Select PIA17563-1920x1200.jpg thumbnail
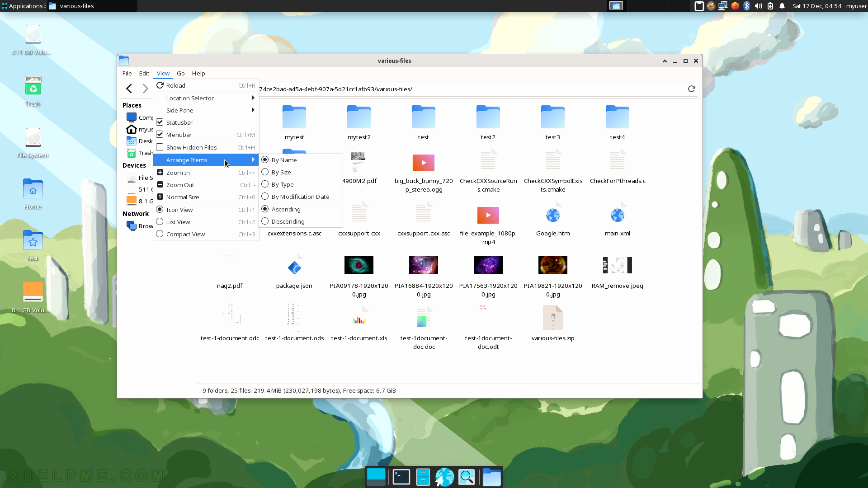This screenshot has height=488, width=868. click(x=488, y=265)
